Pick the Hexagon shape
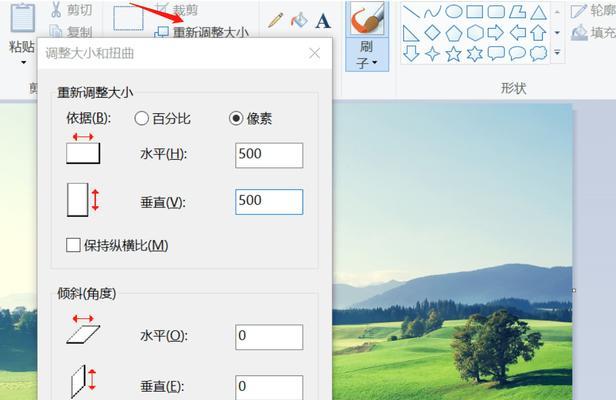Viewport: 616px width, 400px height. 475,33
